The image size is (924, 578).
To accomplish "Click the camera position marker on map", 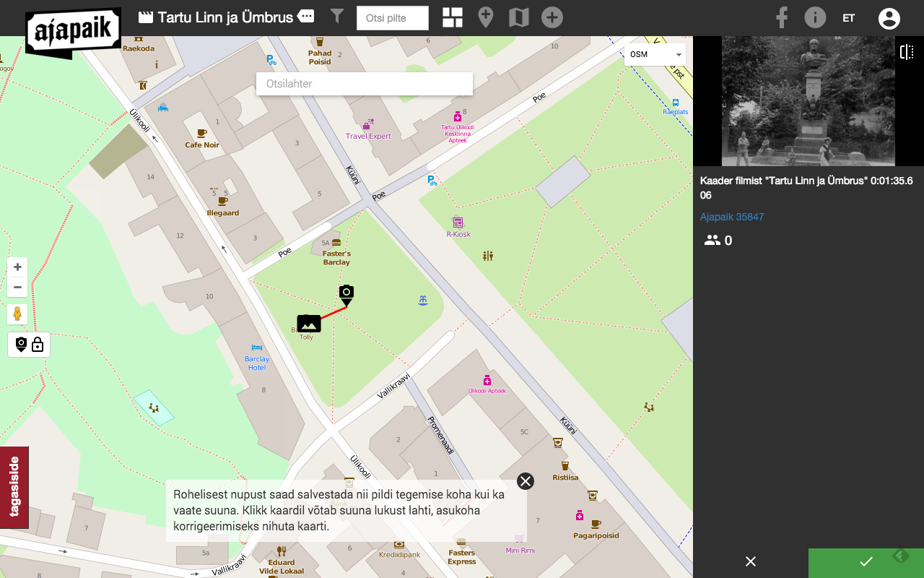I will pos(346,295).
